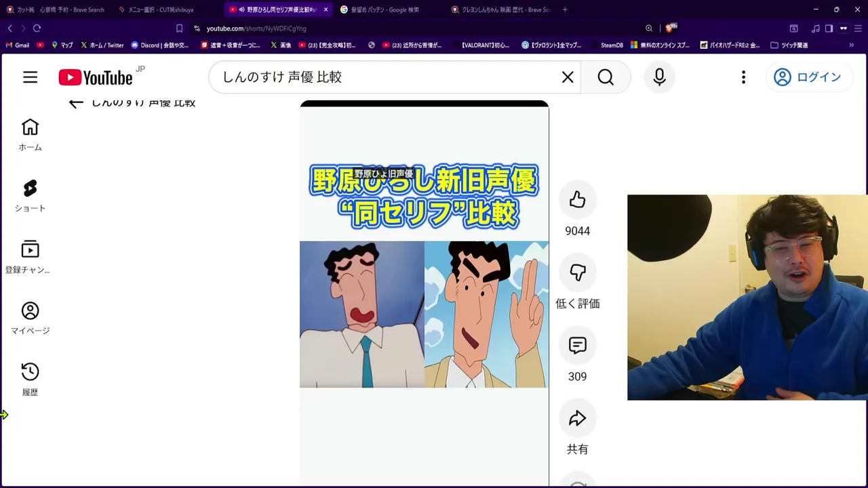
Task: Click the YouTube icon bookmark after Gmail
Action: (x=40, y=45)
